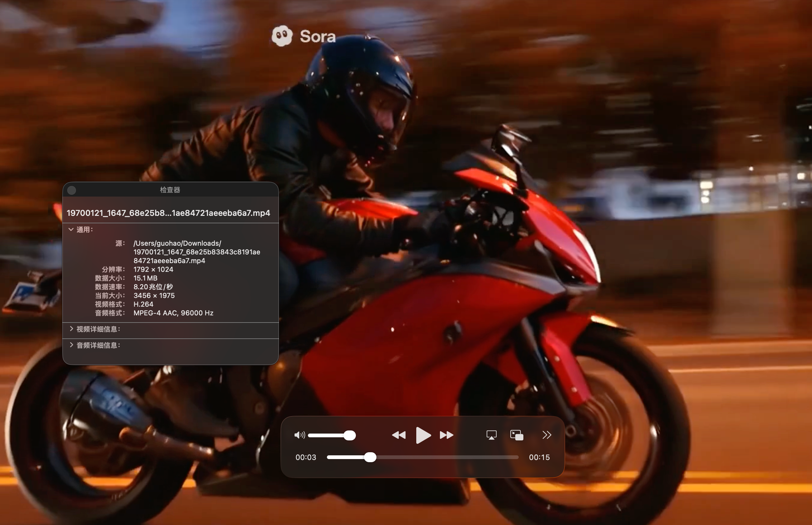Enter picture-in-picture mode

coord(517,435)
